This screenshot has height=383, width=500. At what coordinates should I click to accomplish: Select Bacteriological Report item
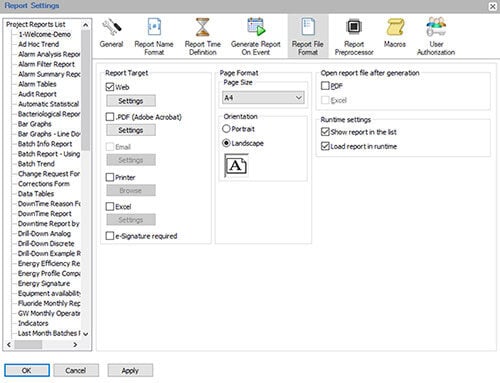point(49,114)
